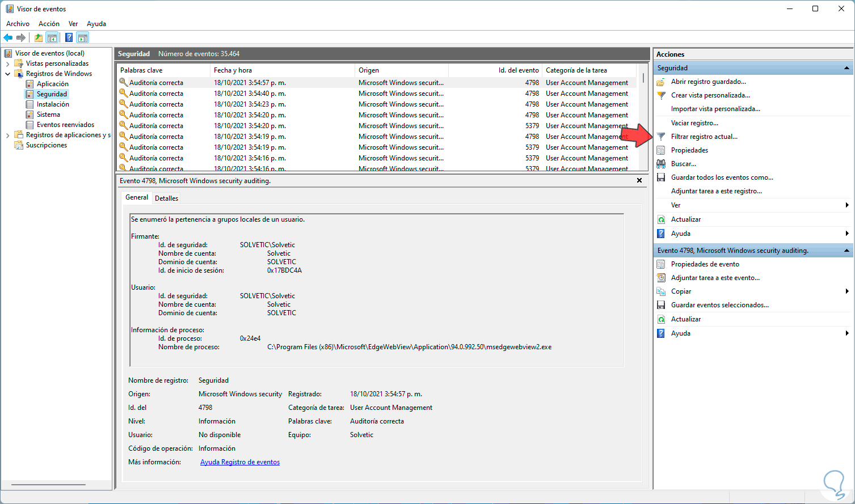Click the process path ending in msedgewebview2.exe
The height and width of the screenshot is (504, 855).
409,347
